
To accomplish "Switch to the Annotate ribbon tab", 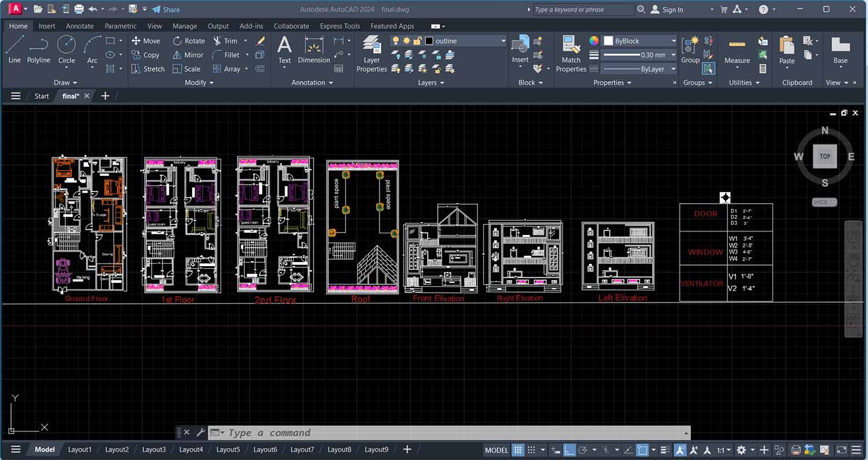I will [79, 26].
